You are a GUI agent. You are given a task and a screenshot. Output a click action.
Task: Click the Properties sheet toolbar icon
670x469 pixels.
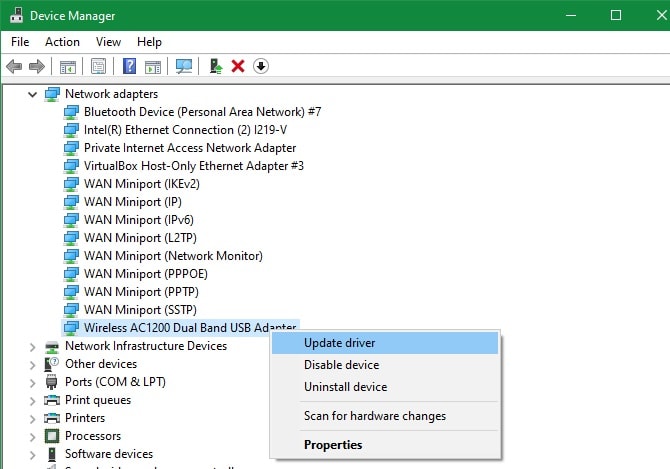(x=98, y=66)
